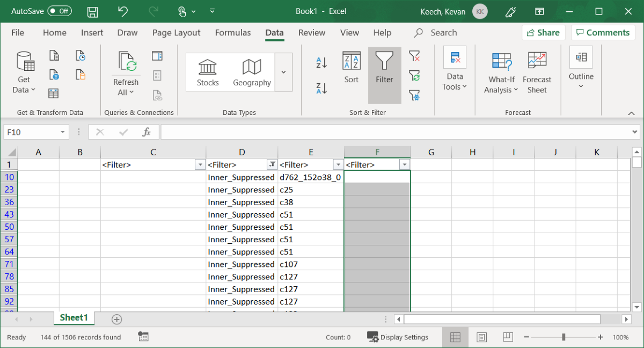Click the Search box in ribbon
Screen dimensions: 644x348
coord(436,33)
